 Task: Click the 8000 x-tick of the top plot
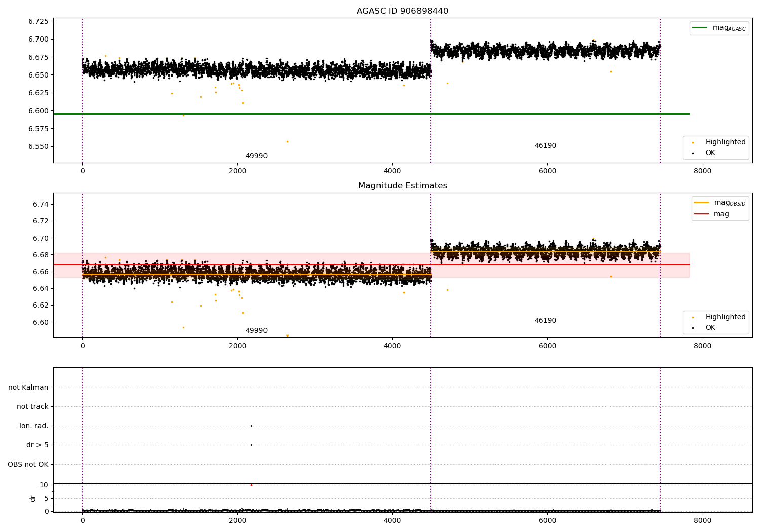pyautogui.click(x=702, y=171)
